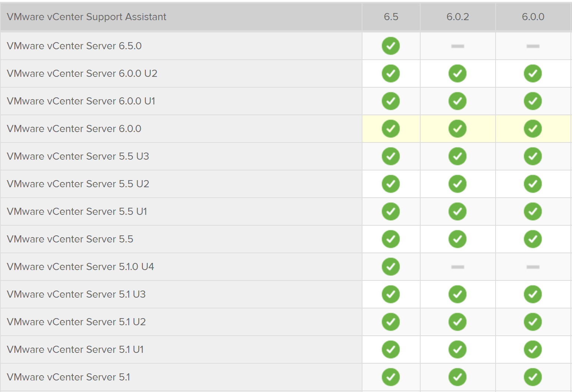572x392 pixels.
Task: Click the 6.0.0 dash for vCenter Server 5.1.0 U4
Action: pyautogui.click(x=533, y=267)
